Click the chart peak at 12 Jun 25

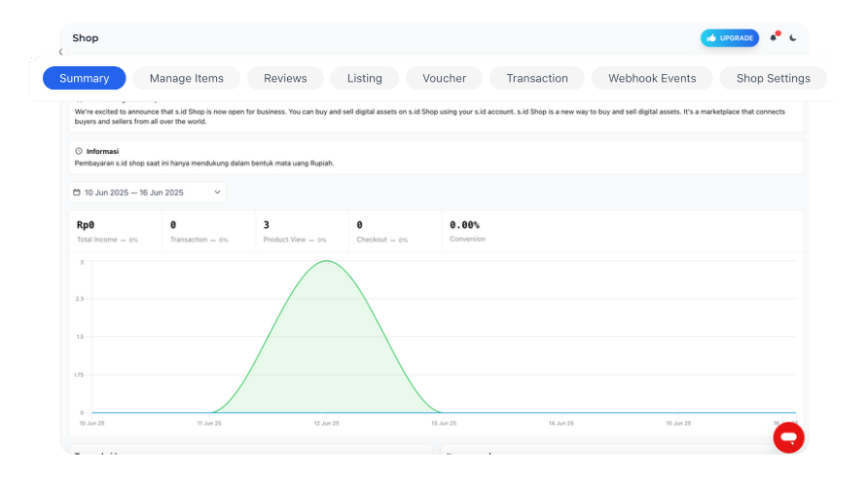pyautogui.click(x=327, y=262)
